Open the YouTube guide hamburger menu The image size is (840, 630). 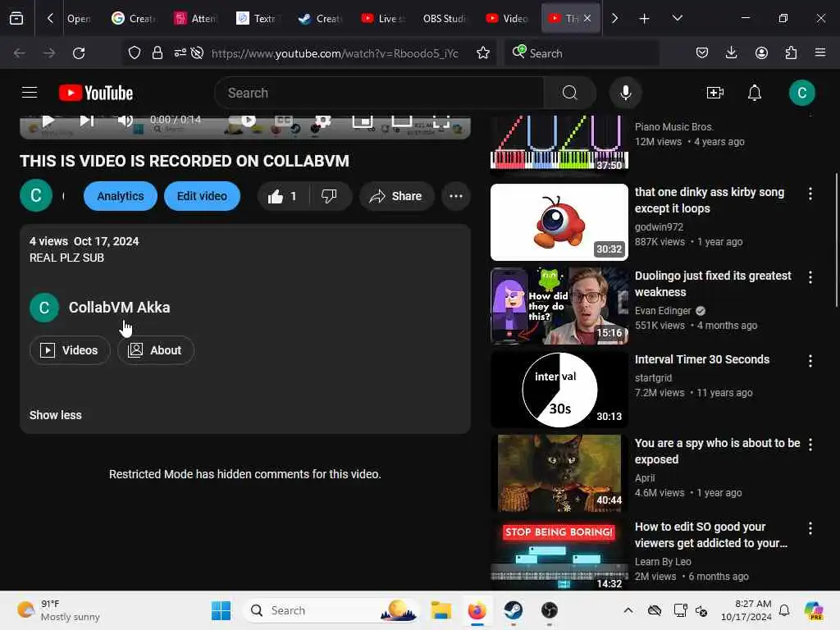click(30, 93)
